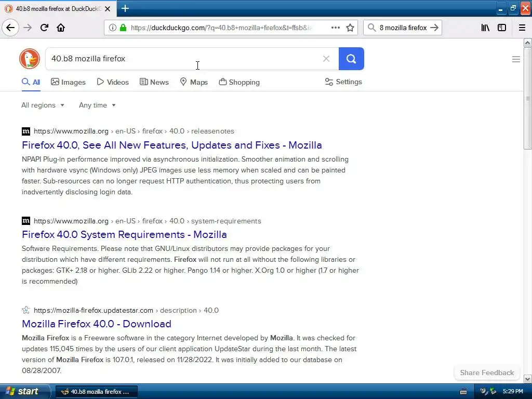This screenshot has width=532, height=399.
Task: Clear the DuckDuckGo search query
Action: 326,59
